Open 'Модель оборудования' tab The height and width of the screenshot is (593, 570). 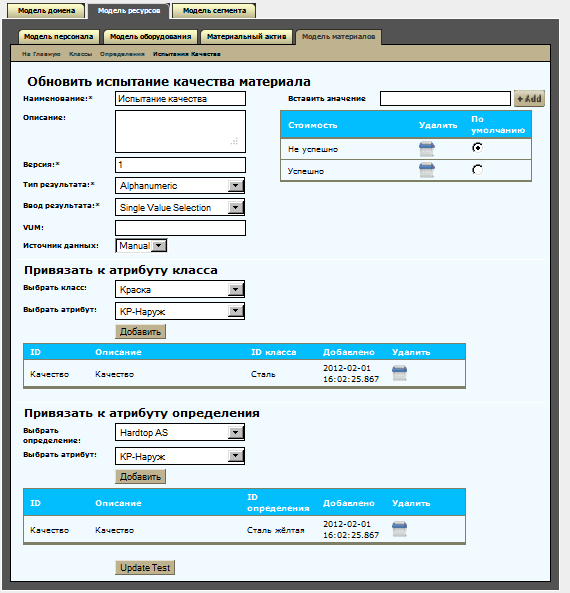(x=151, y=37)
